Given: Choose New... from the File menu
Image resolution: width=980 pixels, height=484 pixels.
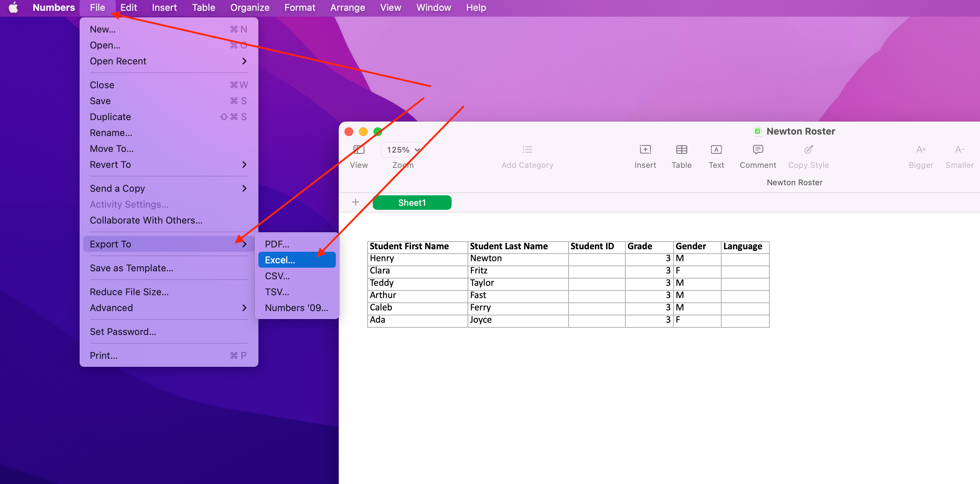Looking at the screenshot, I should pyautogui.click(x=169, y=29).
